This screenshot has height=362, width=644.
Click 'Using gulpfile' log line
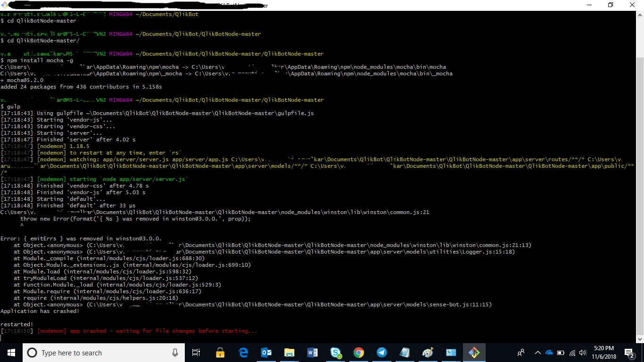click(x=157, y=113)
